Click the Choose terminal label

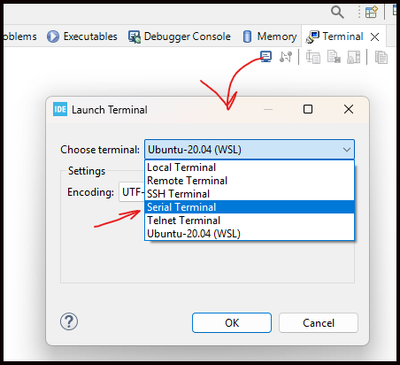pos(100,150)
